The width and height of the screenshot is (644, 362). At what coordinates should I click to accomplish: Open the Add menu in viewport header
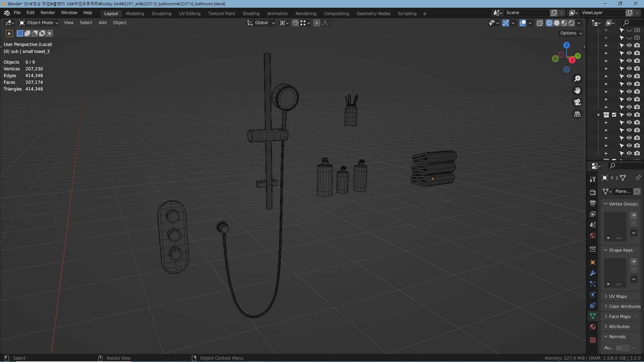(102, 23)
